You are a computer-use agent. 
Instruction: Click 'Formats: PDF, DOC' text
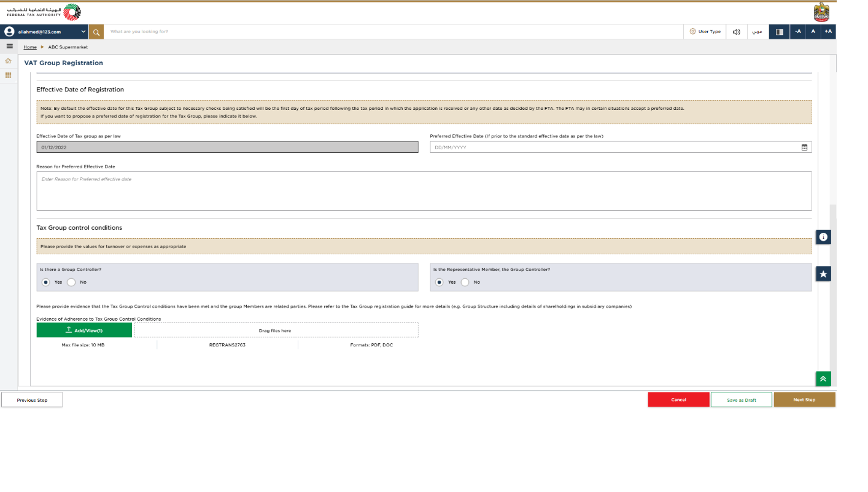tap(371, 345)
